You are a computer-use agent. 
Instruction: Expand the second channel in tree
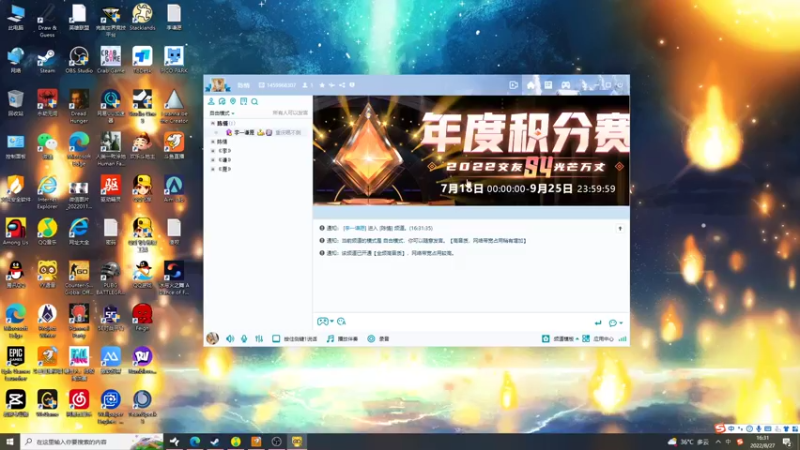(x=213, y=142)
